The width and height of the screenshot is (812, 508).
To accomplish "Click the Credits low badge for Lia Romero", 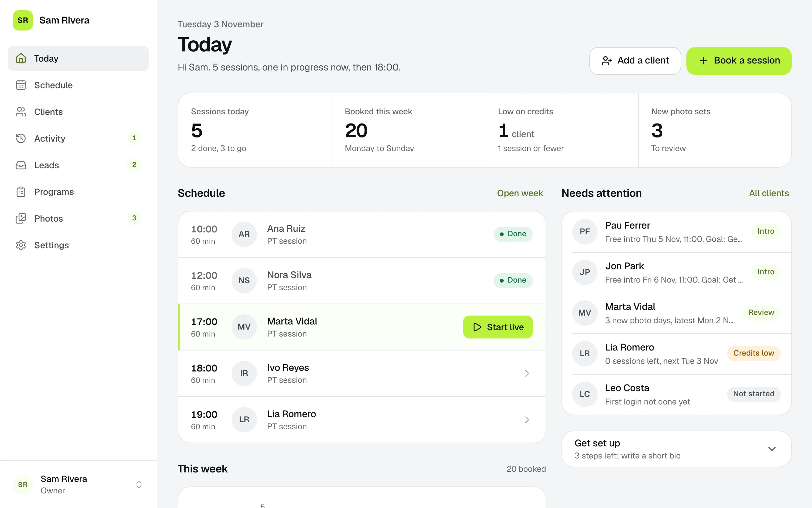I will pyautogui.click(x=754, y=353).
